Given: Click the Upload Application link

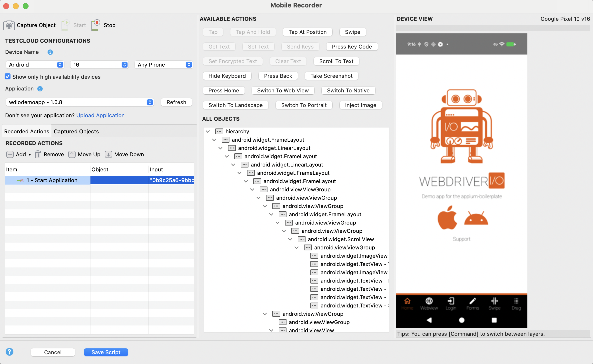Looking at the screenshot, I should (x=100, y=115).
